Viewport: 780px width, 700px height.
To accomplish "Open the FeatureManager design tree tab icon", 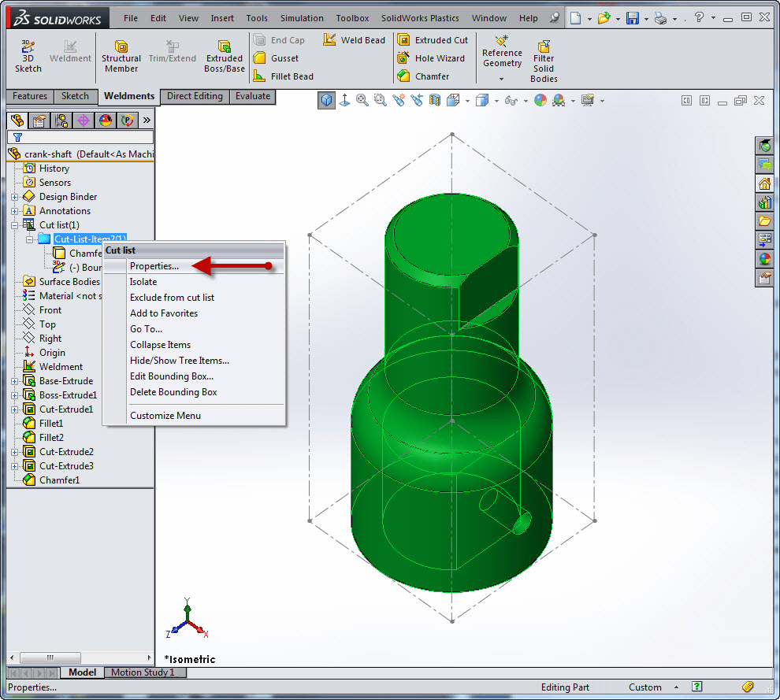I will point(17,120).
